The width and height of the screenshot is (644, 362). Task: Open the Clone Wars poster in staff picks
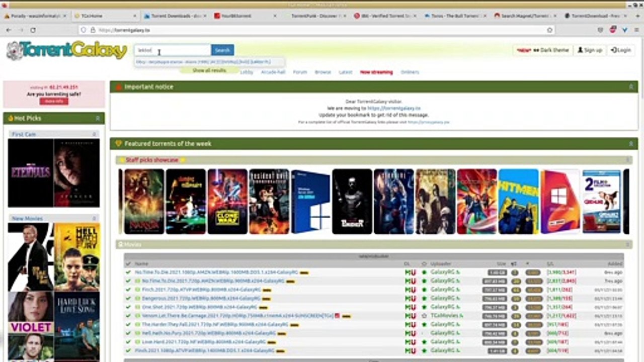(x=227, y=201)
